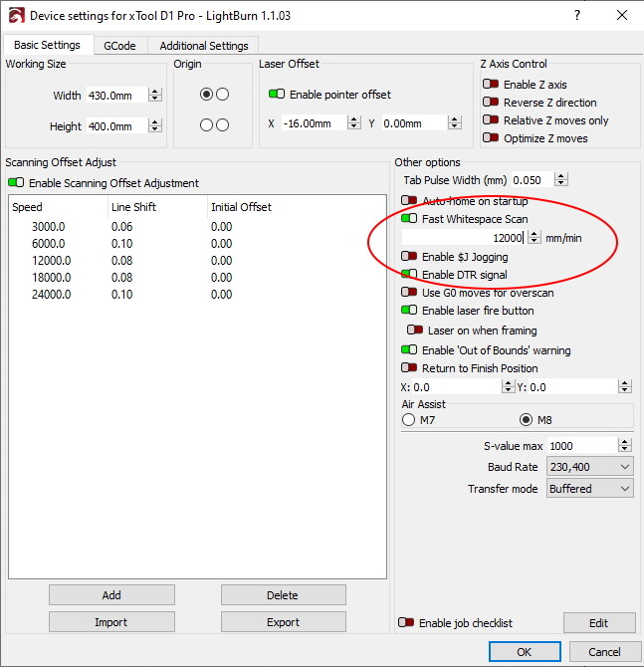Click the Cancel button

[x=605, y=652]
